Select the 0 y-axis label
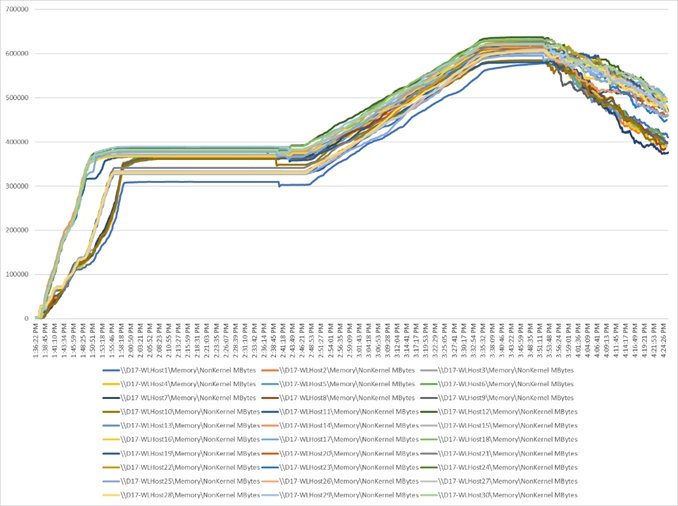Screen dimensions: 678x506 (27, 318)
